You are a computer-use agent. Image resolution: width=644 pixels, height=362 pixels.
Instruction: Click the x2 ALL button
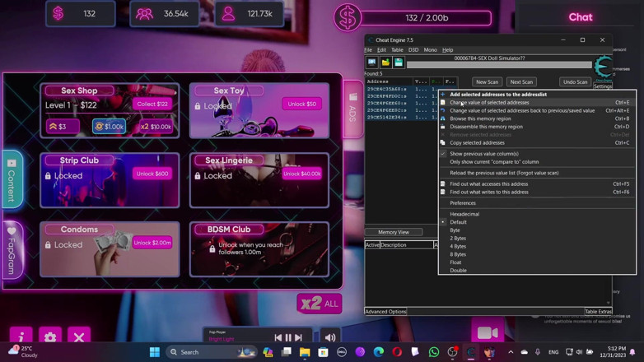(x=320, y=304)
